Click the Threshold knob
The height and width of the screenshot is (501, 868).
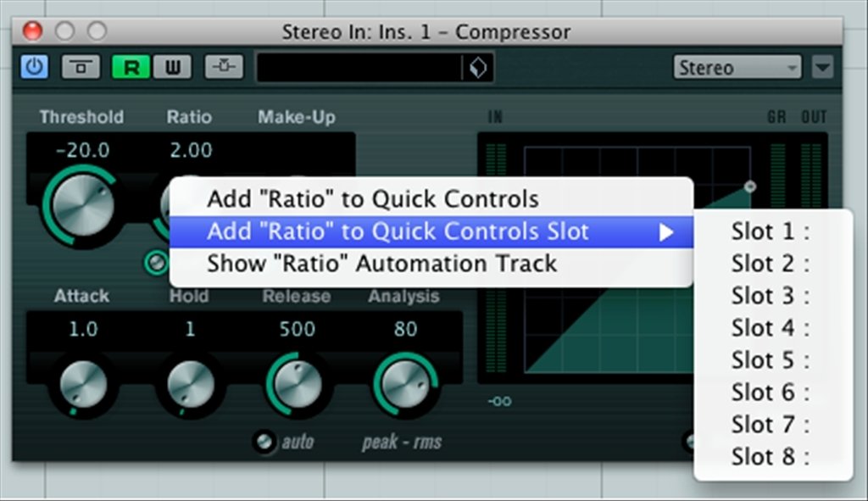pyautogui.click(x=82, y=205)
